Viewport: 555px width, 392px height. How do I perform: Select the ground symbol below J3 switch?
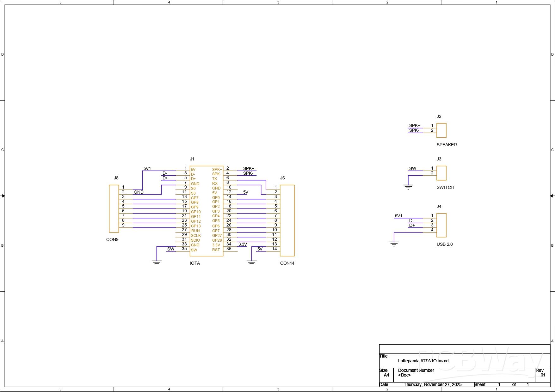pyautogui.click(x=408, y=187)
